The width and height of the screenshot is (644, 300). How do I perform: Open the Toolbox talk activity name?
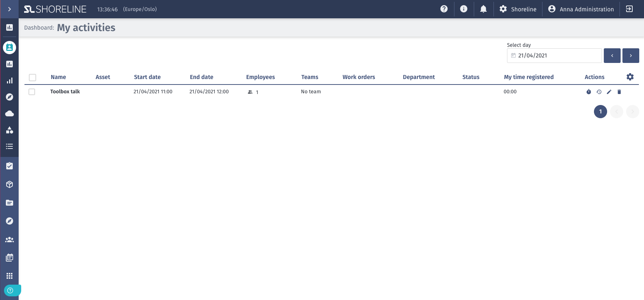(x=65, y=91)
